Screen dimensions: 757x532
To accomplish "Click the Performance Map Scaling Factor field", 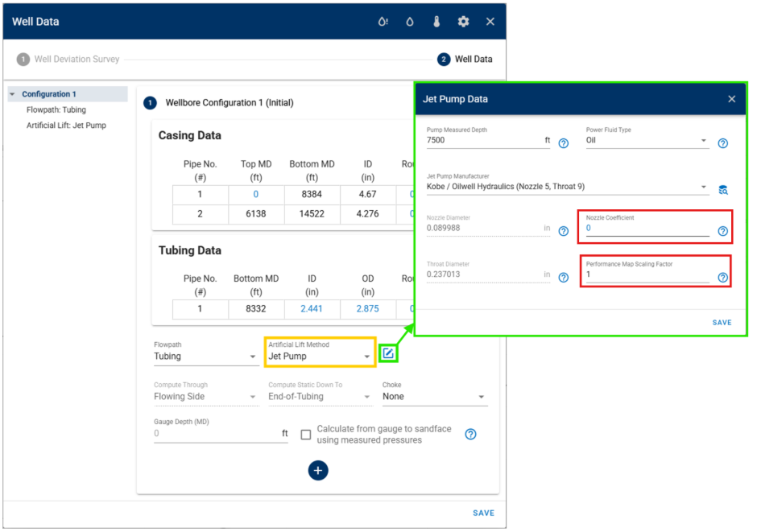I will (647, 275).
